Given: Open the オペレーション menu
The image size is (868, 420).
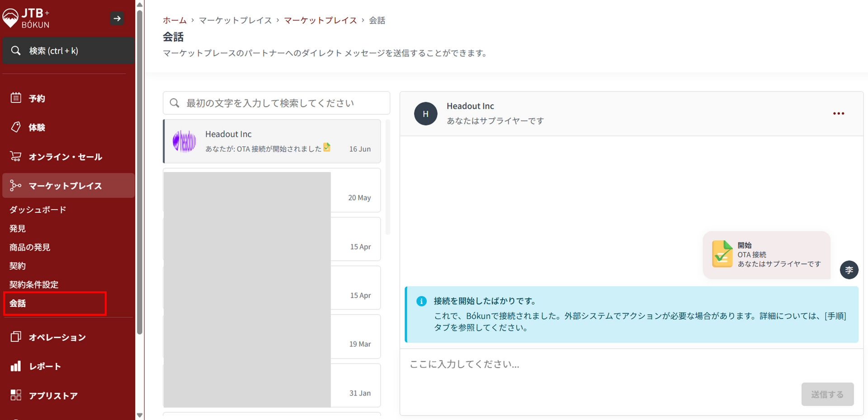Looking at the screenshot, I should tap(57, 337).
